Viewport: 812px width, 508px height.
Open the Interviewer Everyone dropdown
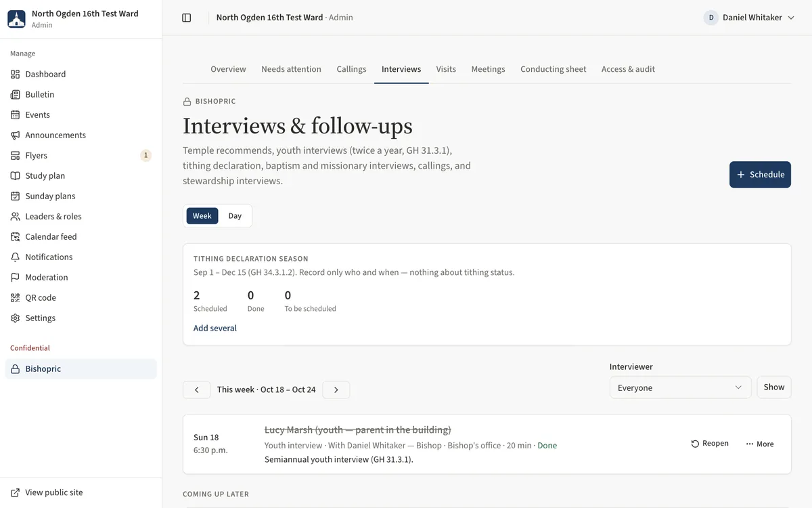coord(680,387)
